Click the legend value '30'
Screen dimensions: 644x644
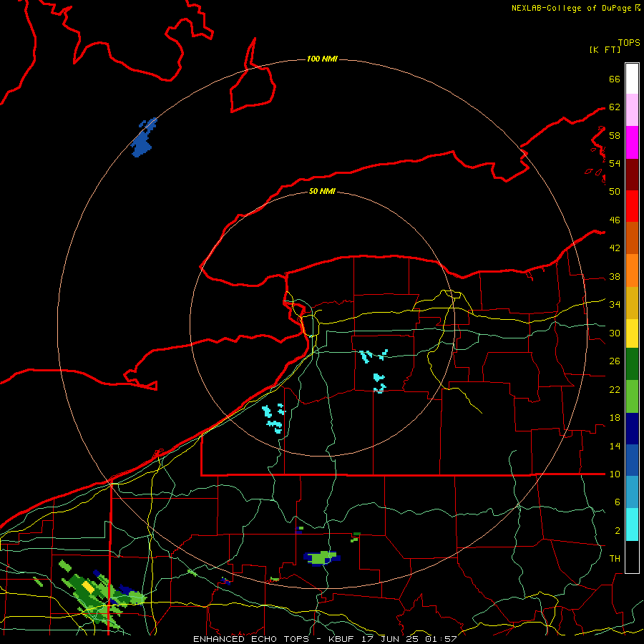click(615, 333)
